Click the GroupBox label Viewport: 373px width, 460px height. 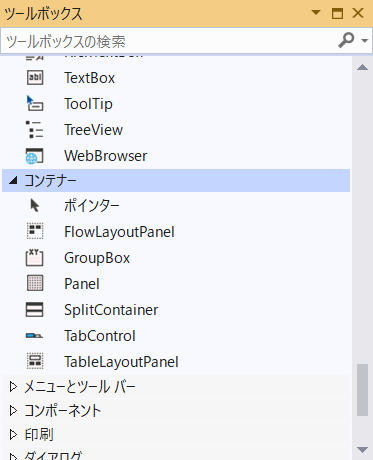pos(97,258)
